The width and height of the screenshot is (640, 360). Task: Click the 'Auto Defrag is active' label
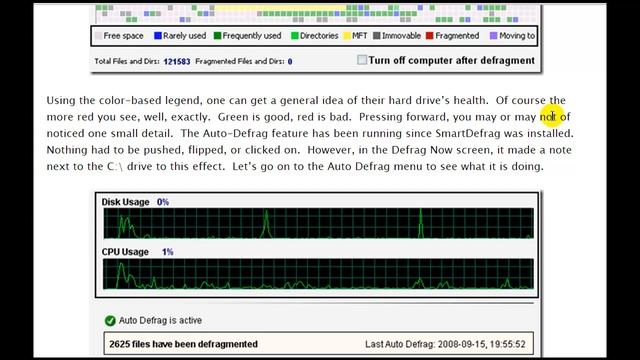pyautogui.click(x=160, y=320)
